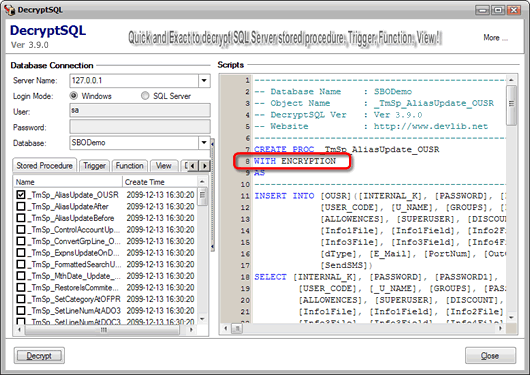Open the More ... link
This screenshot has width=530, height=375.
pos(496,38)
